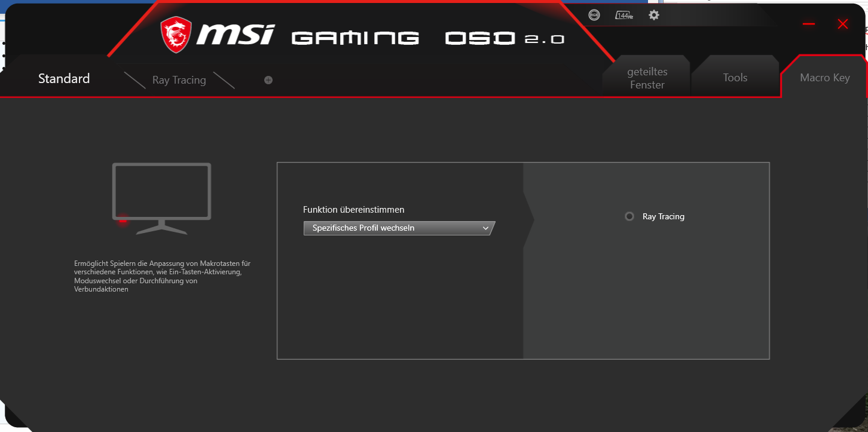
Task: Click the macro key description text
Action: pyautogui.click(x=162, y=276)
